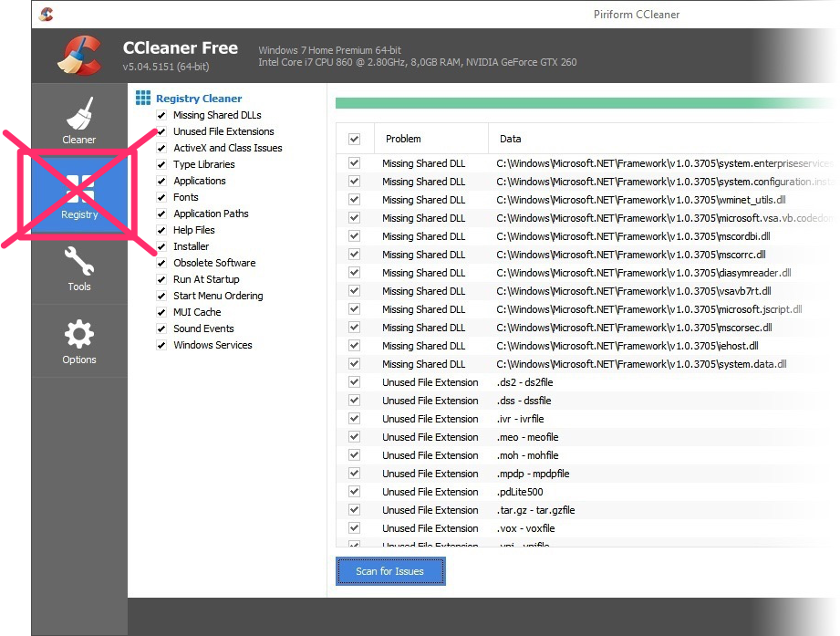This screenshot has height=636, width=840.
Task: Disable the Sound Events check
Action: point(161,329)
